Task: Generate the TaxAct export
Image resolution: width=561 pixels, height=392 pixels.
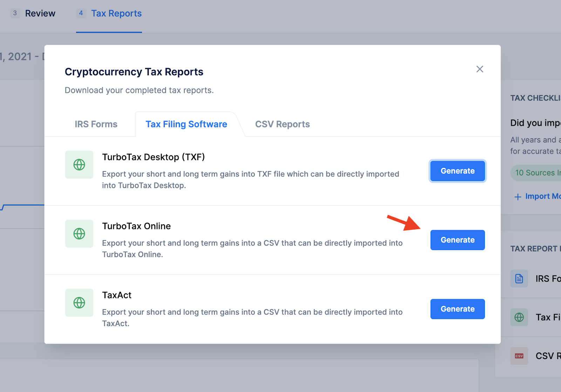Action: 457,309
